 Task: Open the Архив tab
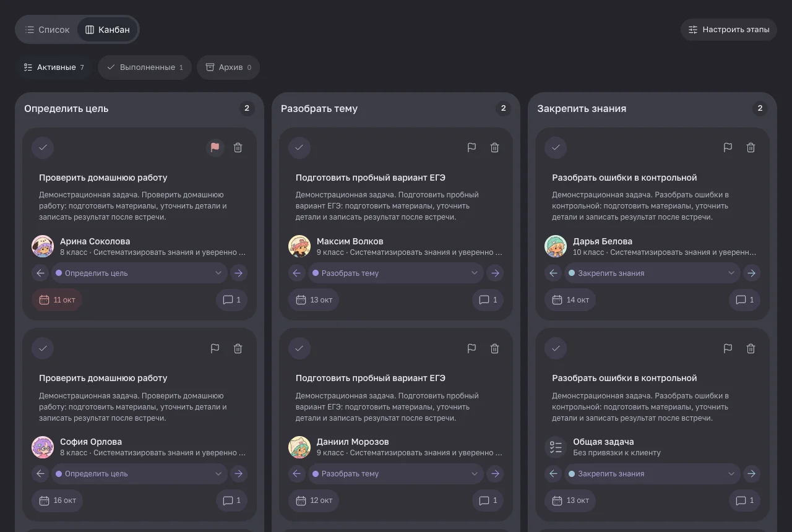pyautogui.click(x=228, y=67)
